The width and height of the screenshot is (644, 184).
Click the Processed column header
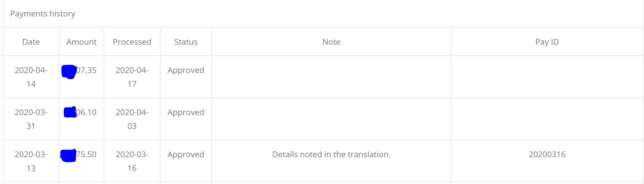tap(132, 42)
